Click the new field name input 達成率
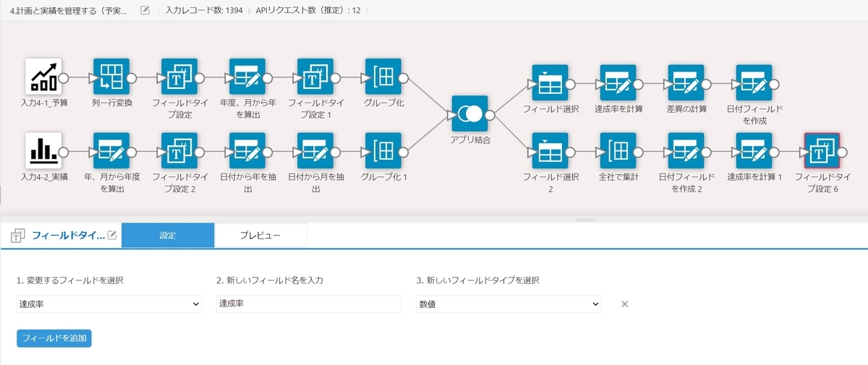Viewport: 868px width, 365px height. pyautogui.click(x=309, y=304)
